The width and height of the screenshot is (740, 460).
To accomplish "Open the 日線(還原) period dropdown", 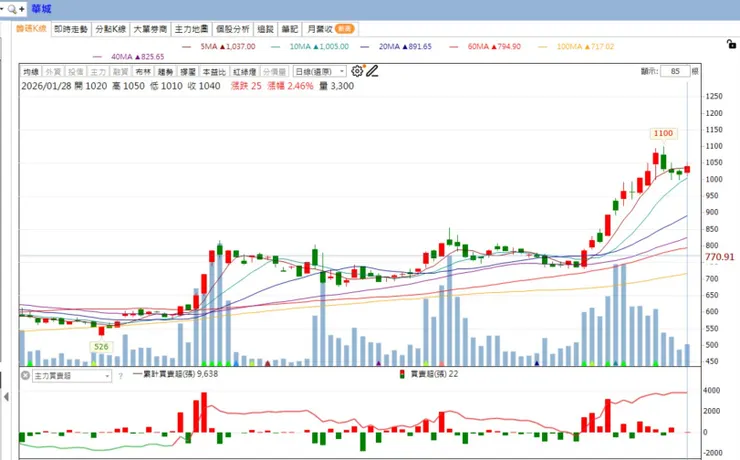I will (x=320, y=72).
